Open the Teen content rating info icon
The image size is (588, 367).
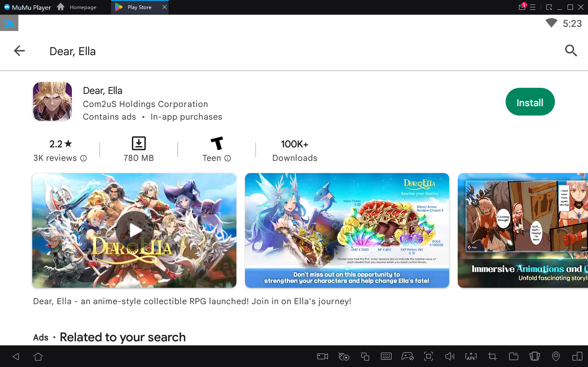tap(228, 158)
